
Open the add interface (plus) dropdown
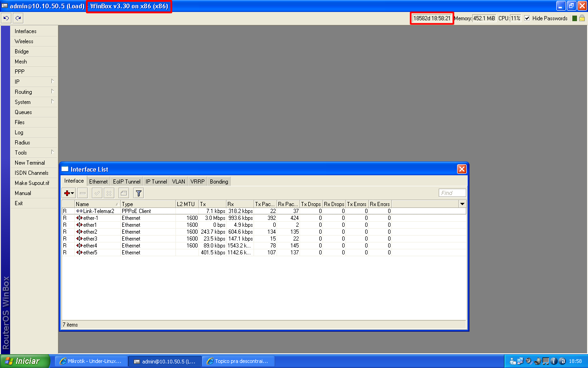(x=69, y=193)
